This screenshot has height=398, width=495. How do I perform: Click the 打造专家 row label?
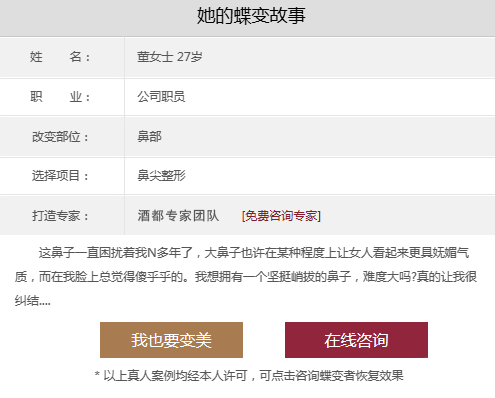click(x=60, y=216)
